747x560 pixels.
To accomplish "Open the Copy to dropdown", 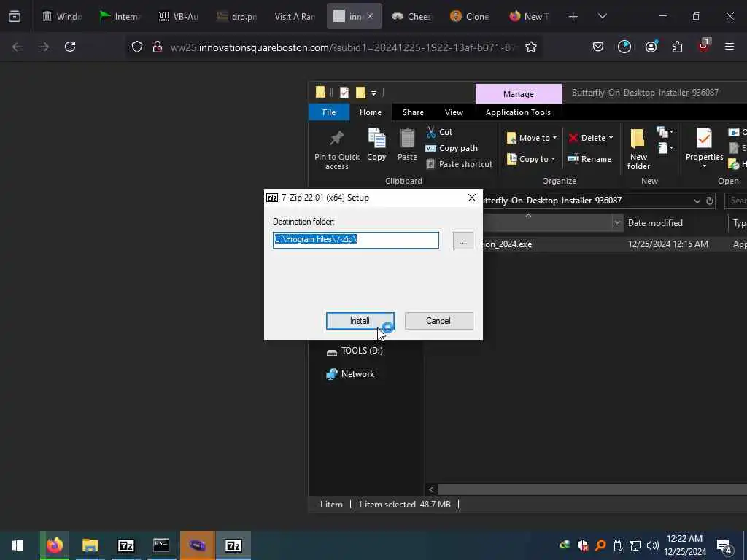I will pyautogui.click(x=531, y=159).
